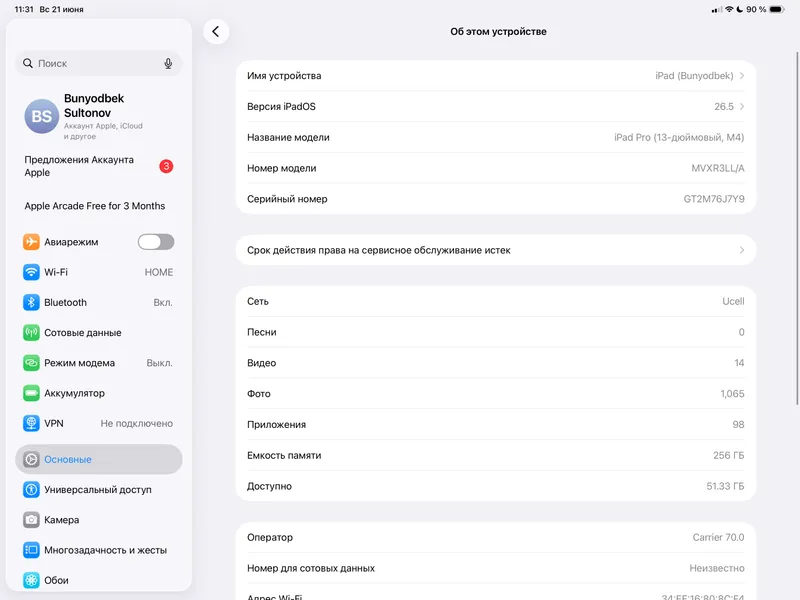Tap the red 3 notification badge
The height and width of the screenshot is (600, 800).
(166, 166)
